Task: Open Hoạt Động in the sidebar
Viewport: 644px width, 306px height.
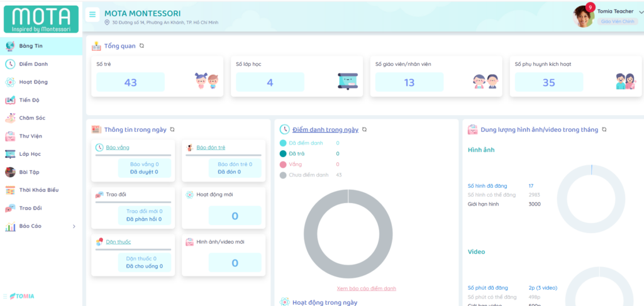Action: [41, 82]
